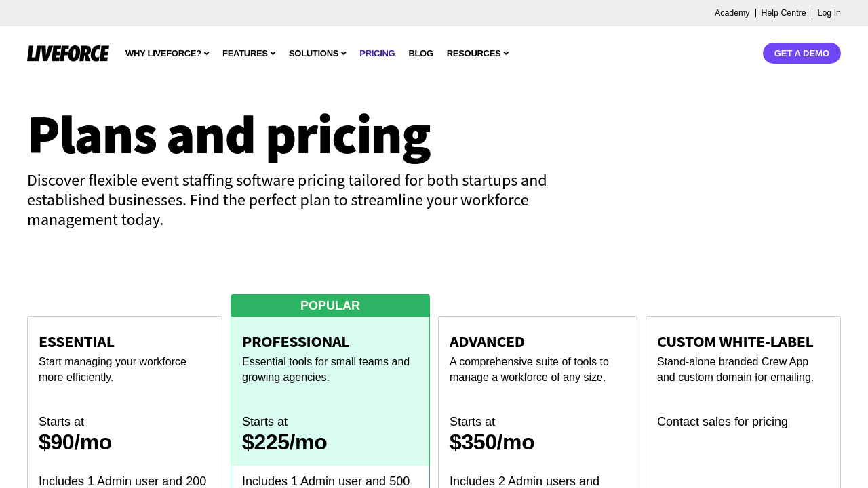Open the Features dropdown menu
The width and height of the screenshot is (868, 488).
pyautogui.click(x=248, y=54)
